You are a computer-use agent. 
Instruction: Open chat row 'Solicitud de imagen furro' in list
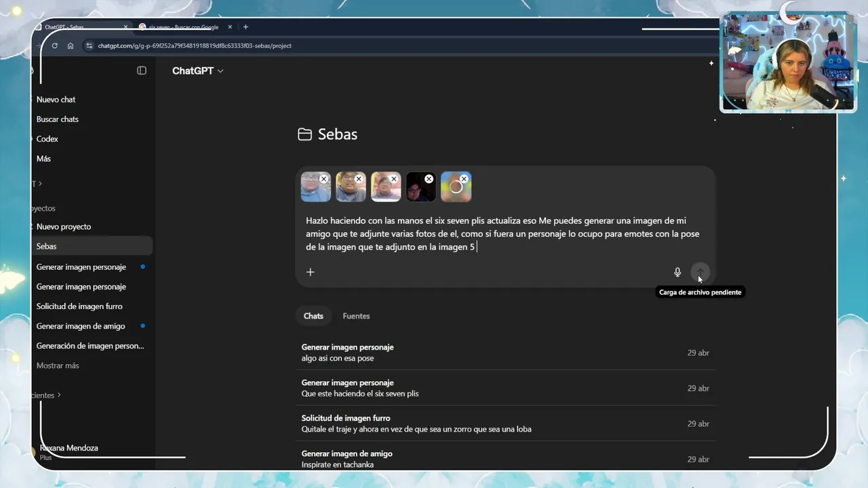(505, 424)
